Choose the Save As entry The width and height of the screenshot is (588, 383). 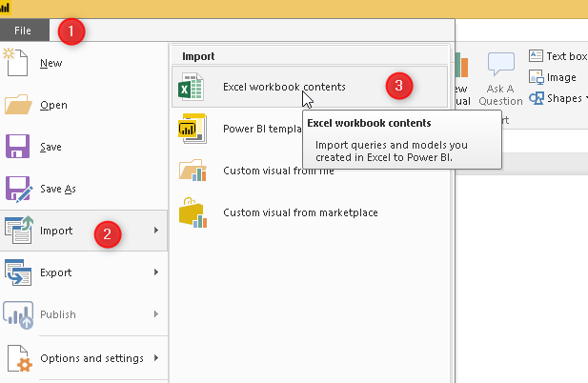(58, 189)
